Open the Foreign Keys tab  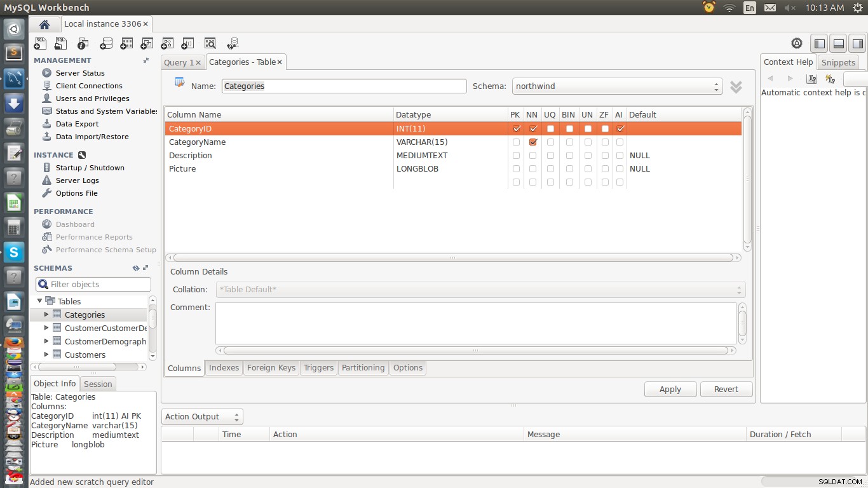point(271,368)
